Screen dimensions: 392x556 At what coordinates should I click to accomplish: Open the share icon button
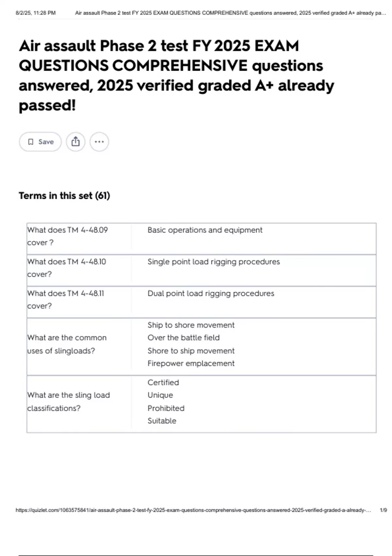(75, 142)
